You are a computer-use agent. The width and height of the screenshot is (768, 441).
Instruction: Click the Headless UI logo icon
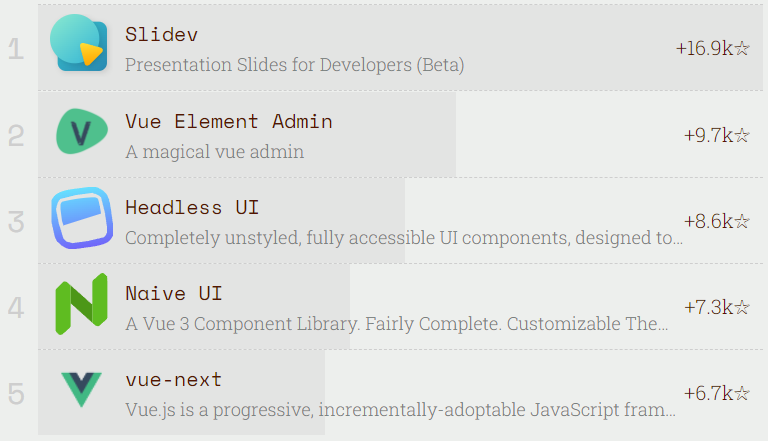tap(81, 217)
